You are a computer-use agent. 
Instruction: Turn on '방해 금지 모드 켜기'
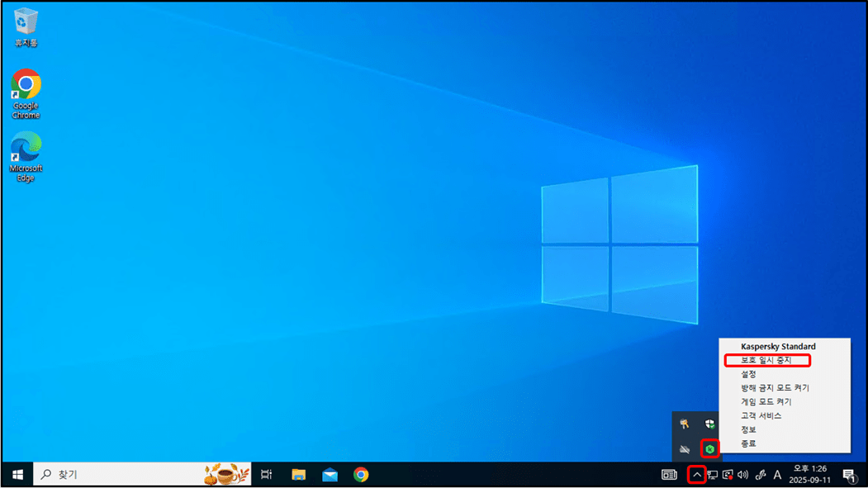point(775,388)
